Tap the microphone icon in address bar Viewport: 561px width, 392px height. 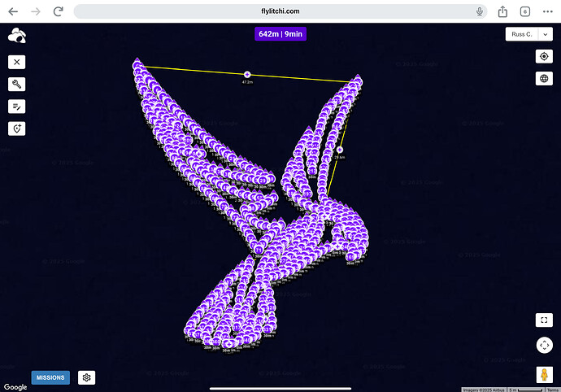(x=480, y=11)
